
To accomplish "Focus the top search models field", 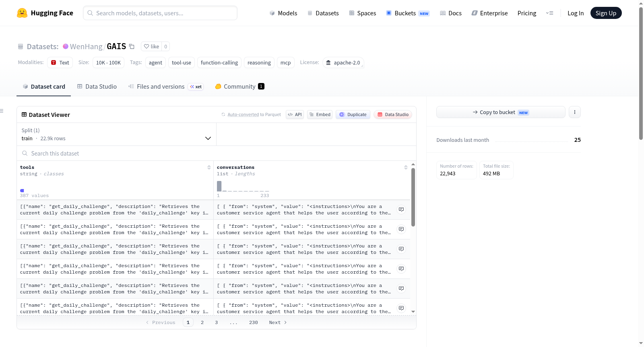I will [x=160, y=13].
